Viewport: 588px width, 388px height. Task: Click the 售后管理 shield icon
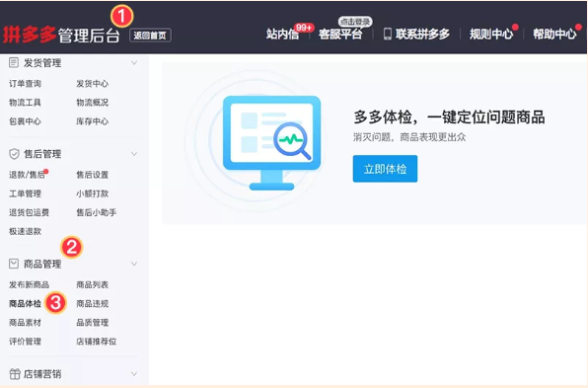[14, 154]
